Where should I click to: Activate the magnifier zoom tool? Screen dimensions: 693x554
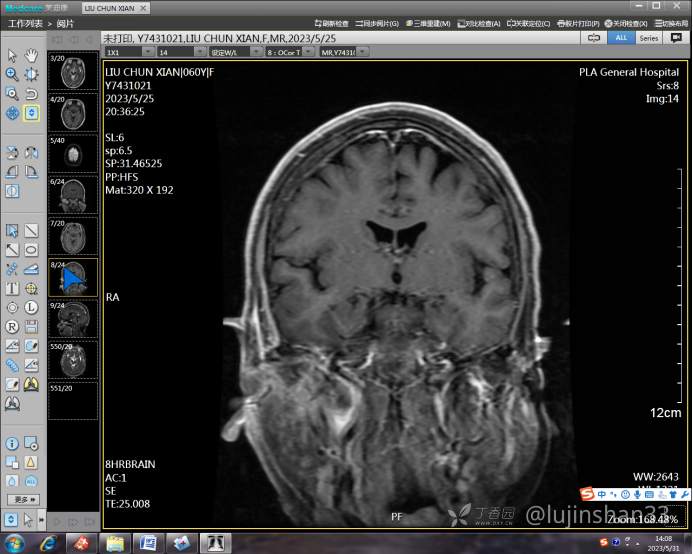[x=12, y=74]
